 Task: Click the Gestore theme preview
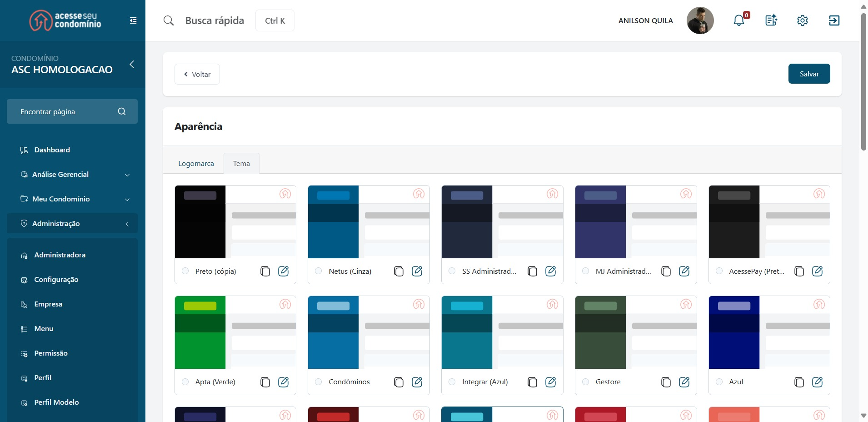coord(636,332)
